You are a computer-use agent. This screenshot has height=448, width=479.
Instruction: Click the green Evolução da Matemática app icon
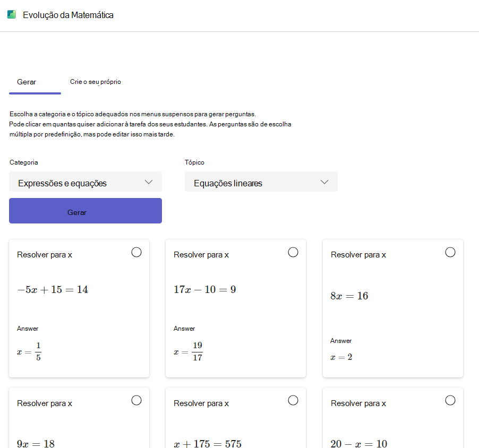click(x=12, y=14)
